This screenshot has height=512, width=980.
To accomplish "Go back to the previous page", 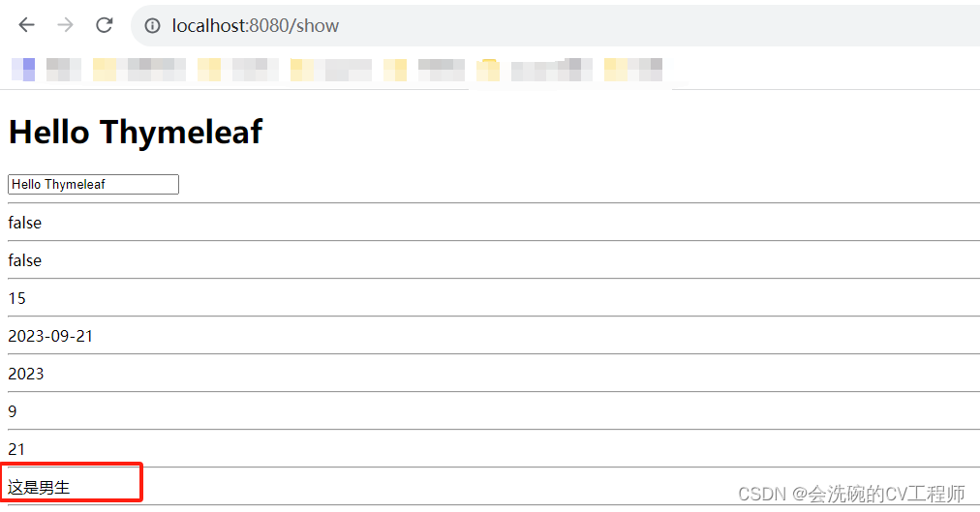I will pos(26,25).
